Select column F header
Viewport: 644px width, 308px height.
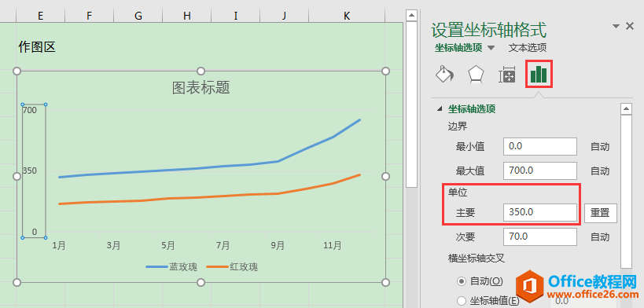click(x=89, y=16)
